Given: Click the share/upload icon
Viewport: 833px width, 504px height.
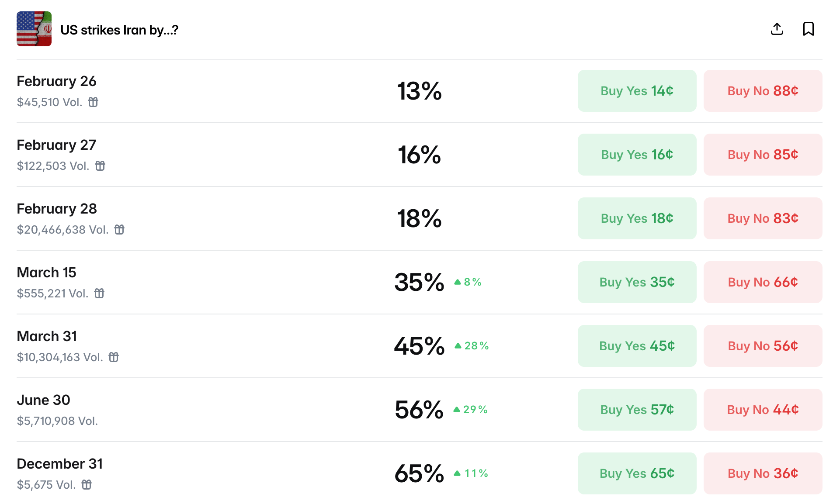Looking at the screenshot, I should tap(777, 29).
